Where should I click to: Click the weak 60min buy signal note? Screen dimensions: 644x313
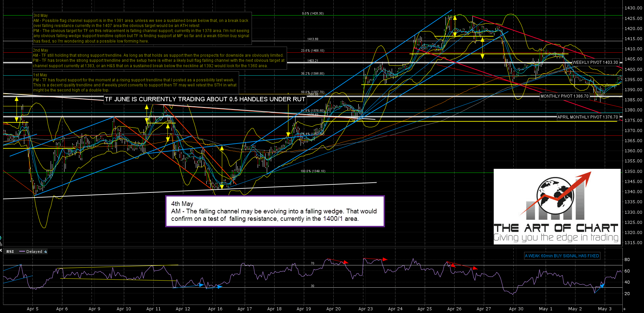(x=562, y=256)
